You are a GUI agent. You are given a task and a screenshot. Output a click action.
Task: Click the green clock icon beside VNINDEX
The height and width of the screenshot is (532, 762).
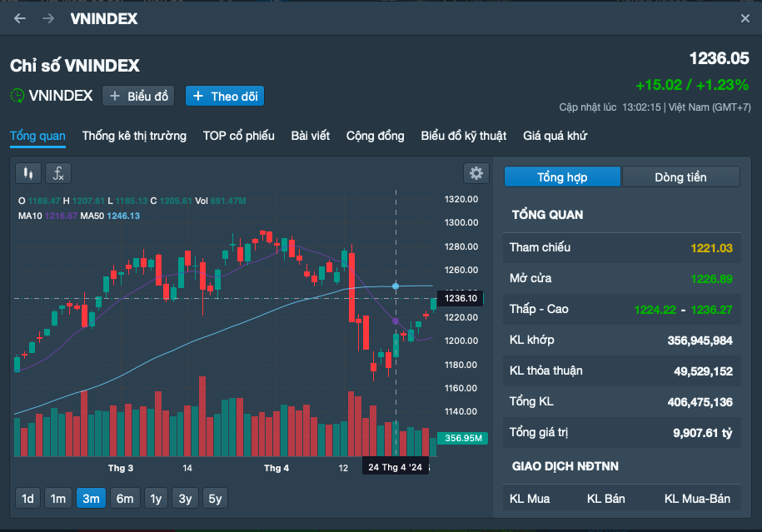point(17,95)
